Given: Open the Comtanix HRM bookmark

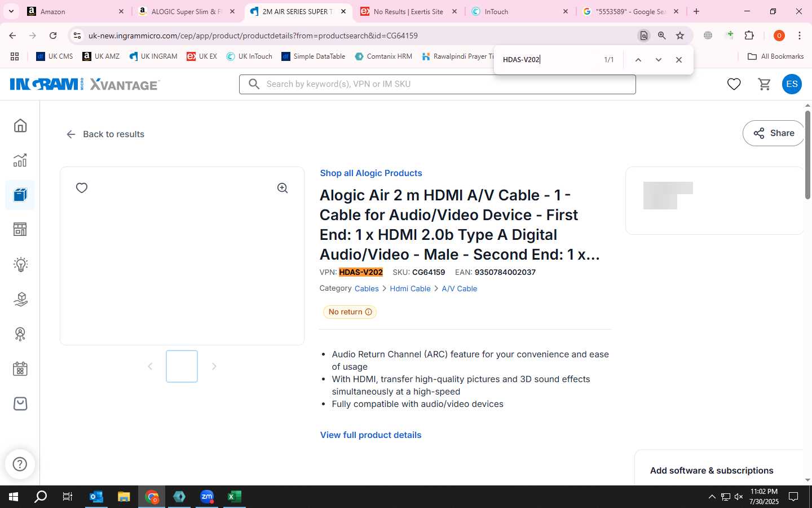Looking at the screenshot, I should 383,56.
